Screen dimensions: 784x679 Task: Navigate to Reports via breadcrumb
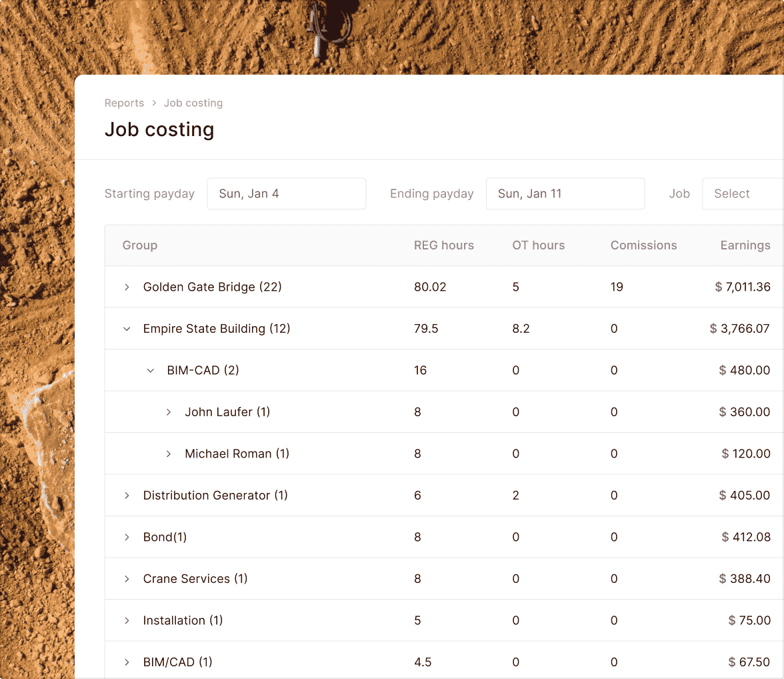(124, 103)
